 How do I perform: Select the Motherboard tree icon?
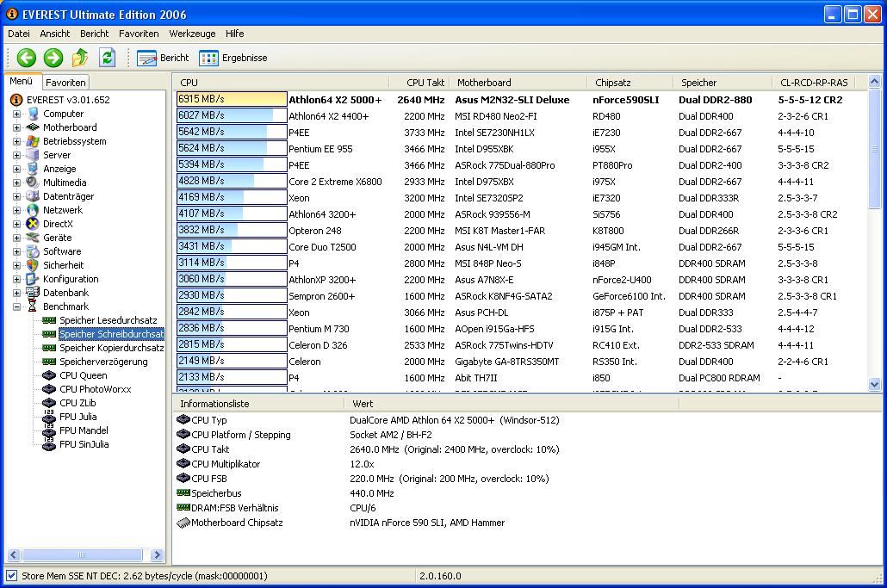pyautogui.click(x=34, y=127)
